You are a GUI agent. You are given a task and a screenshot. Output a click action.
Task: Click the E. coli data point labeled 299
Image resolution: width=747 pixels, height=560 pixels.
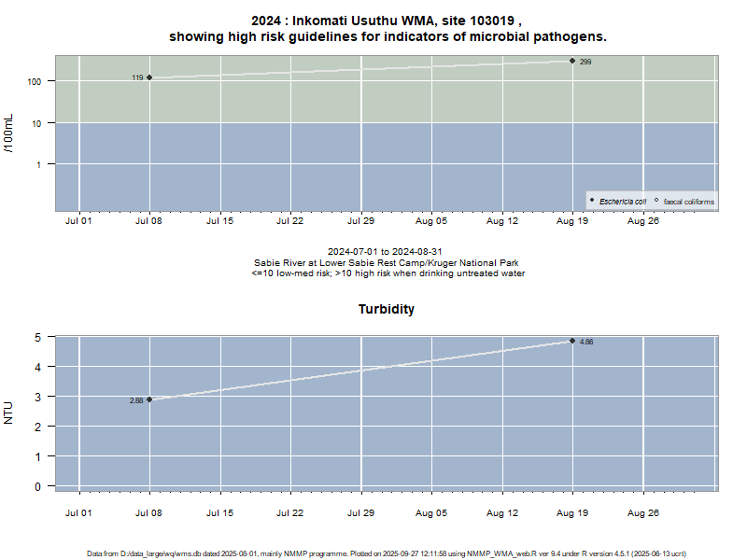click(572, 61)
